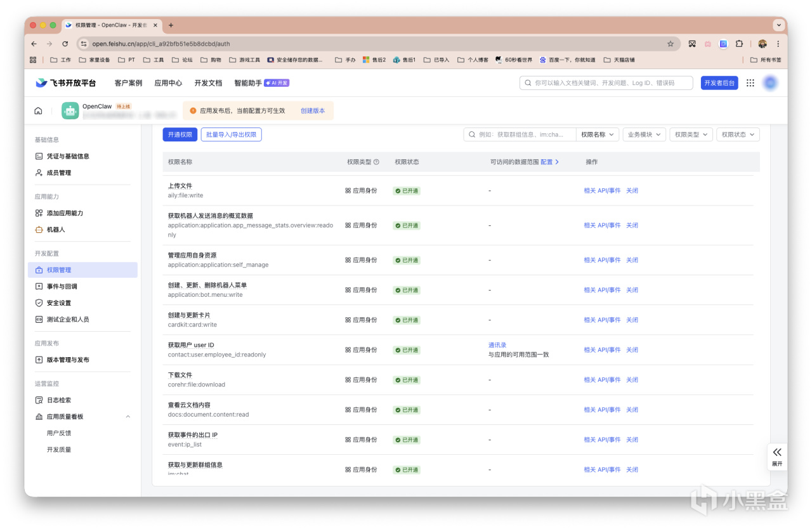Click the permission search input field
The width and height of the screenshot is (812, 529).
point(520,134)
